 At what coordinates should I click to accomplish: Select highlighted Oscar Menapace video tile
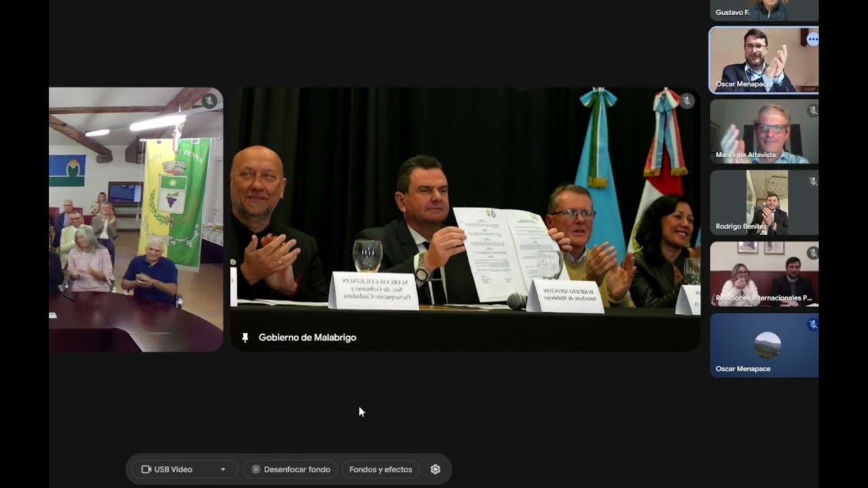click(x=764, y=60)
